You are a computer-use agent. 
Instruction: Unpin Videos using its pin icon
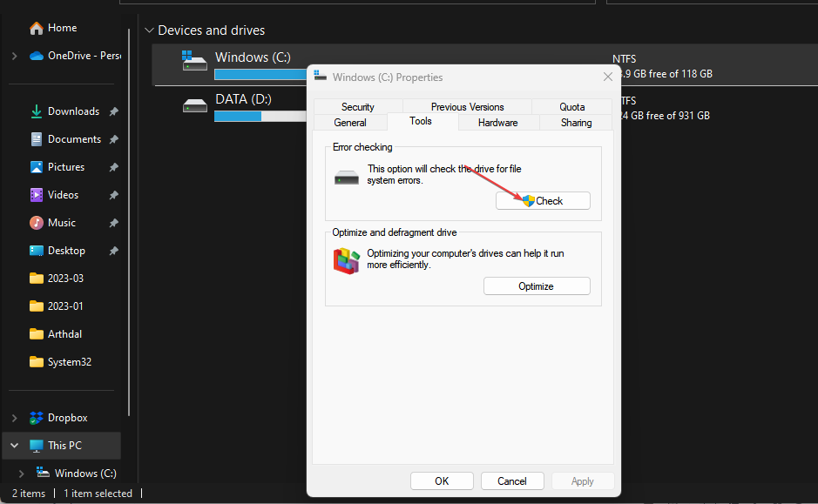(114, 196)
